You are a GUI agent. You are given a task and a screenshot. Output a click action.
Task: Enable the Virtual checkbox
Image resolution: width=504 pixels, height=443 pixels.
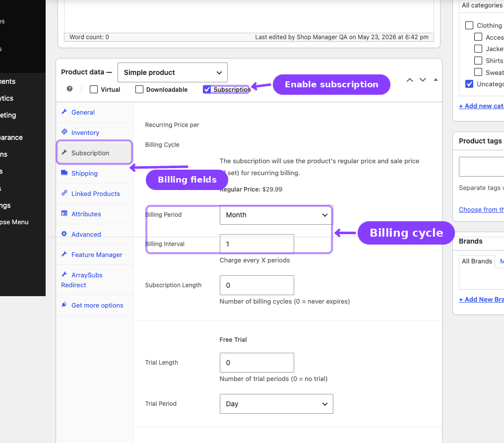[94, 89]
